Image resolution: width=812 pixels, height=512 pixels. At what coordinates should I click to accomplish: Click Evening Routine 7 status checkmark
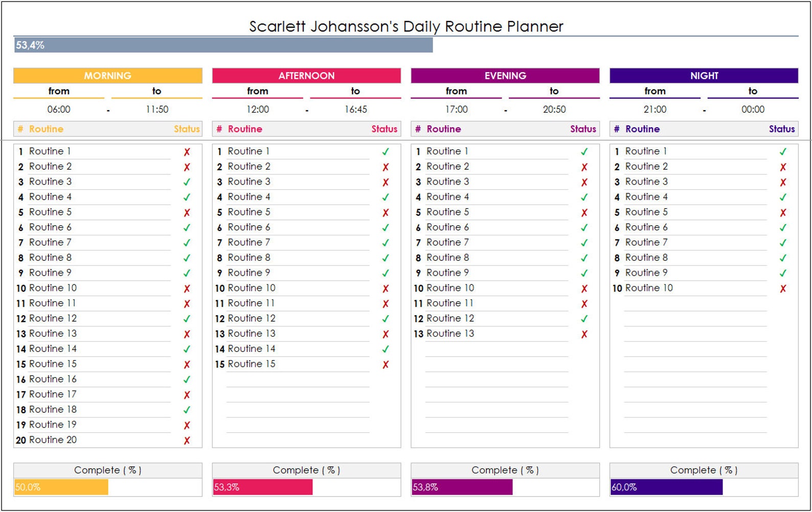coord(584,243)
